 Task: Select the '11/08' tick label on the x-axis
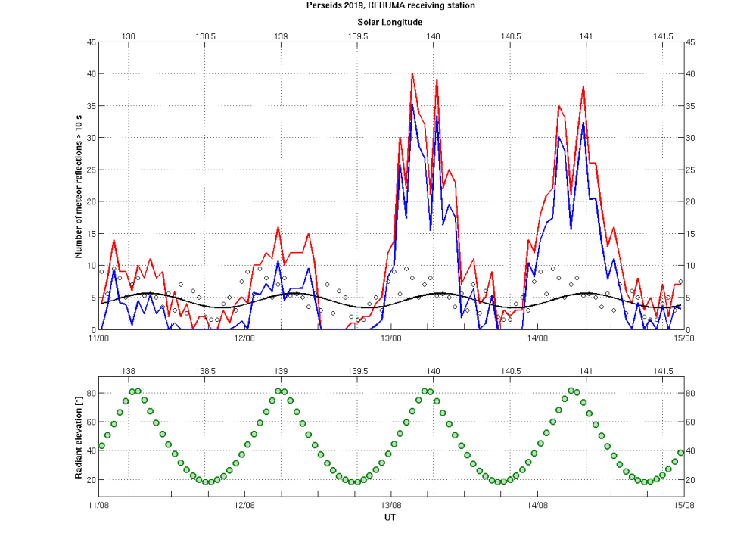(98, 338)
